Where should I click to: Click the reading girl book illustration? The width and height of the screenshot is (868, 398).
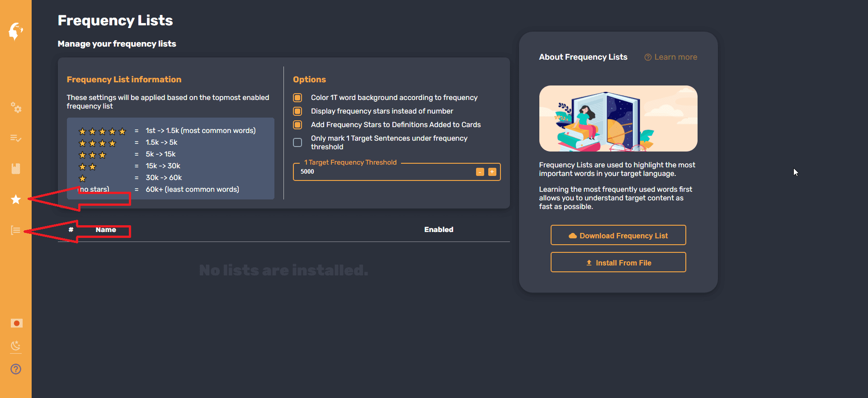618,118
